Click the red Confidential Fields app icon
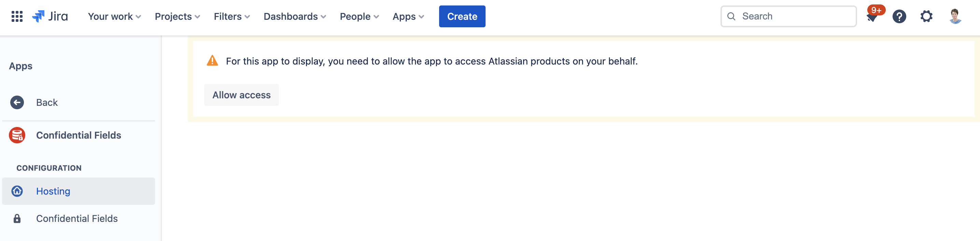Viewport: 980px width, 241px height. [17, 135]
